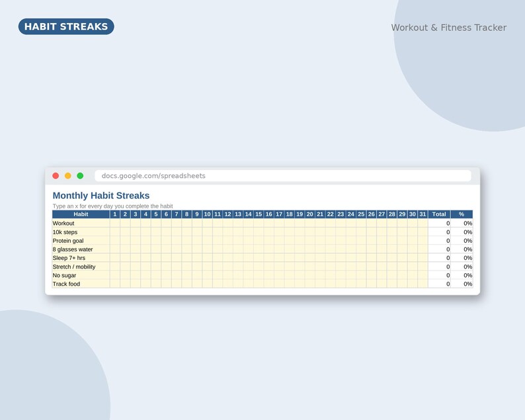Screen dimensions: 525x420
Task: Click the green maximize window dot
Action: pyautogui.click(x=80, y=176)
